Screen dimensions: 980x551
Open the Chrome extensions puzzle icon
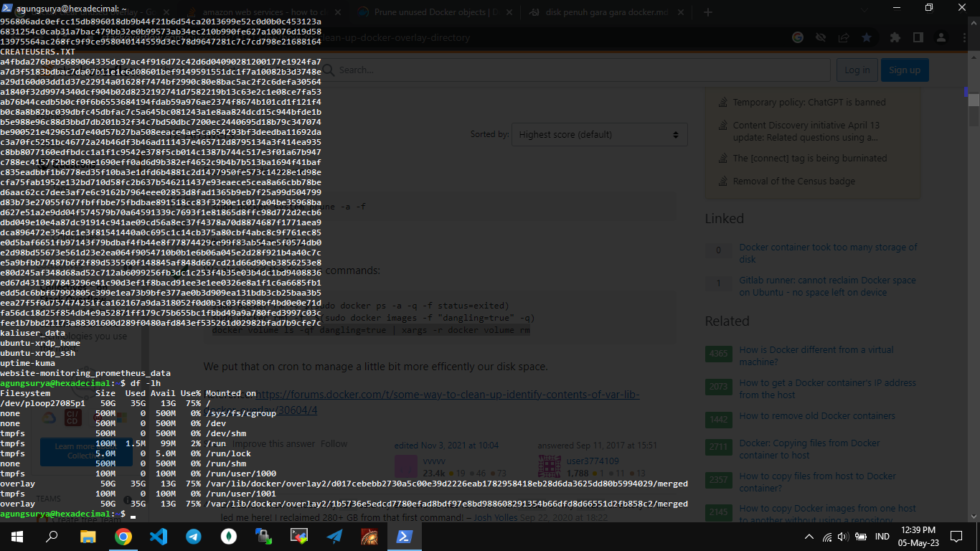coord(895,37)
